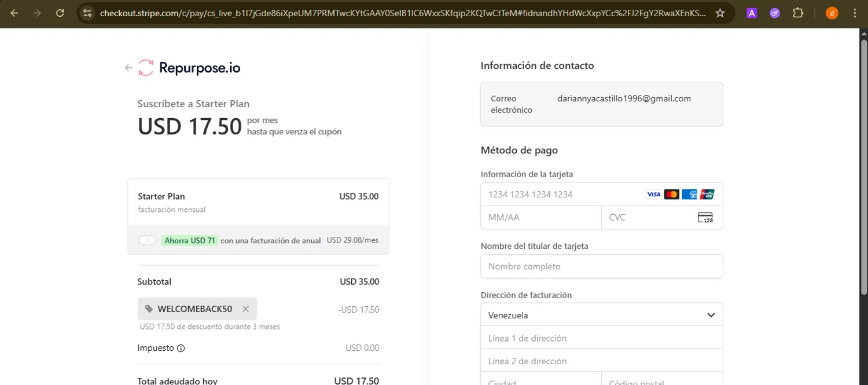This screenshot has height=385, width=868.
Task: Open the Extensions puzzle icon
Action: point(798,13)
